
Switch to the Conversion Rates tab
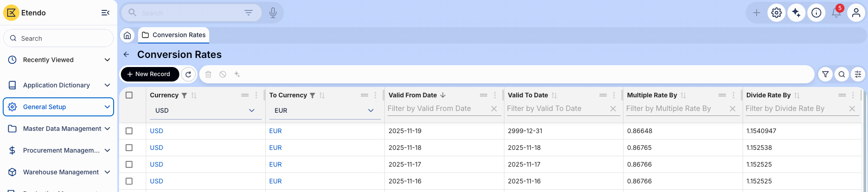[x=174, y=35]
